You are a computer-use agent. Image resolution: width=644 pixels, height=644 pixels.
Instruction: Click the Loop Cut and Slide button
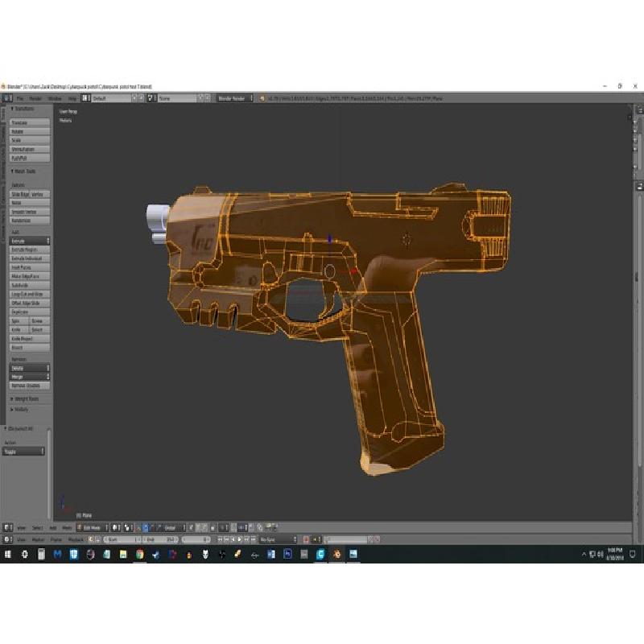30,294
